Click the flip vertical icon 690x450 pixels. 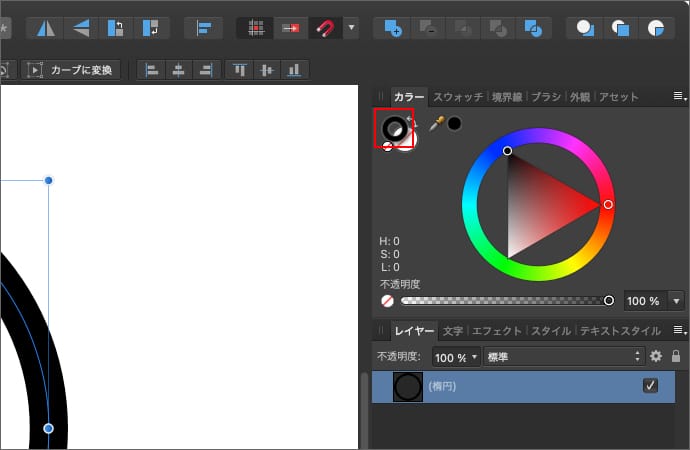79,28
